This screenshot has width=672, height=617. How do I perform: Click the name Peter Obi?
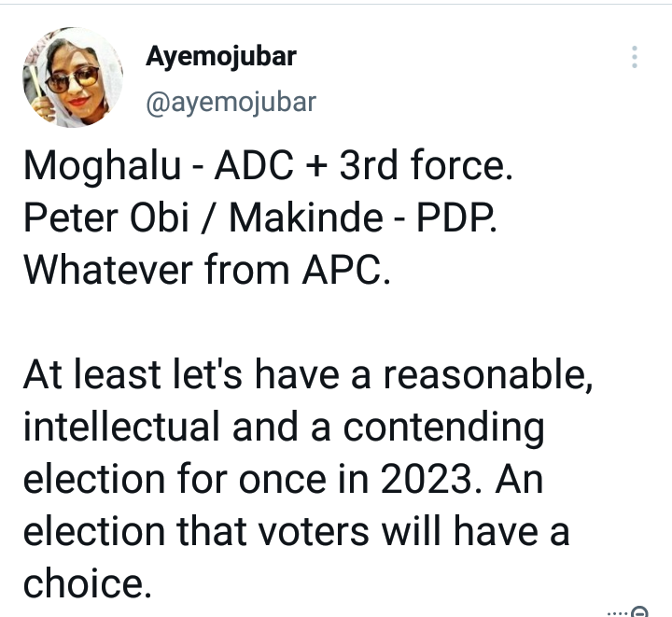[x=106, y=218]
